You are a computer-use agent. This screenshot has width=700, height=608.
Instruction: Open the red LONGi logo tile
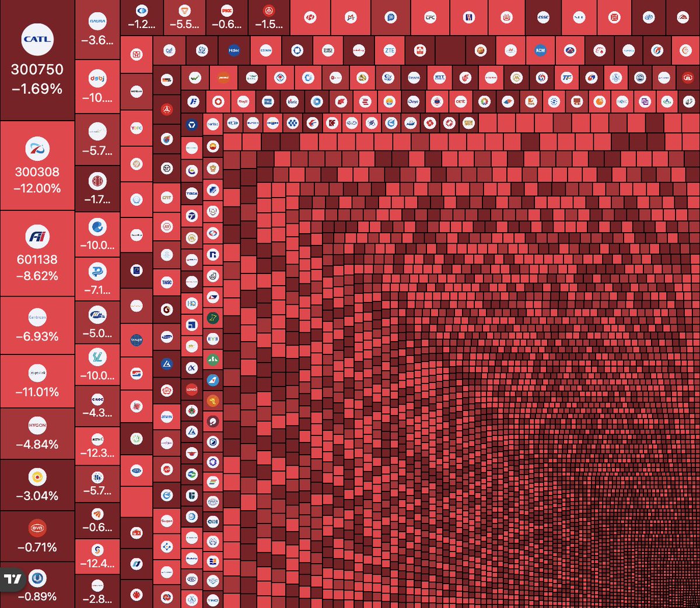coord(192,389)
